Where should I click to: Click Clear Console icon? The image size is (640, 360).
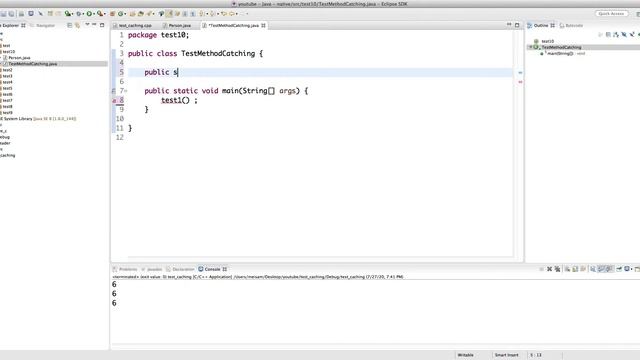(567, 269)
